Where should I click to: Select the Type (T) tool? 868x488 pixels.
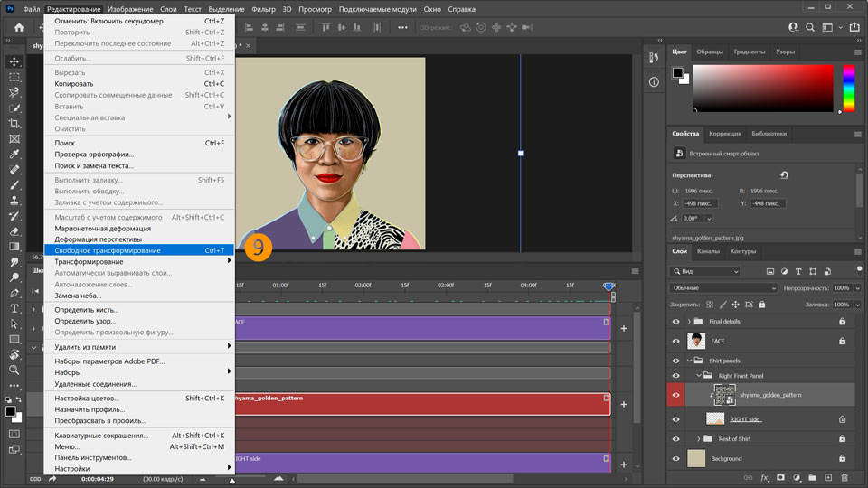[x=14, y=308]
